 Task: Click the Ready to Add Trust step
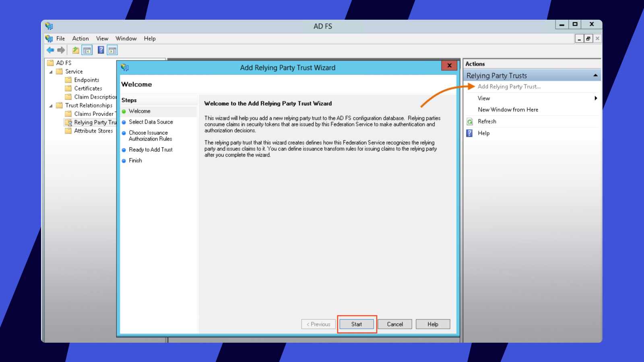(x=151, y=150)
